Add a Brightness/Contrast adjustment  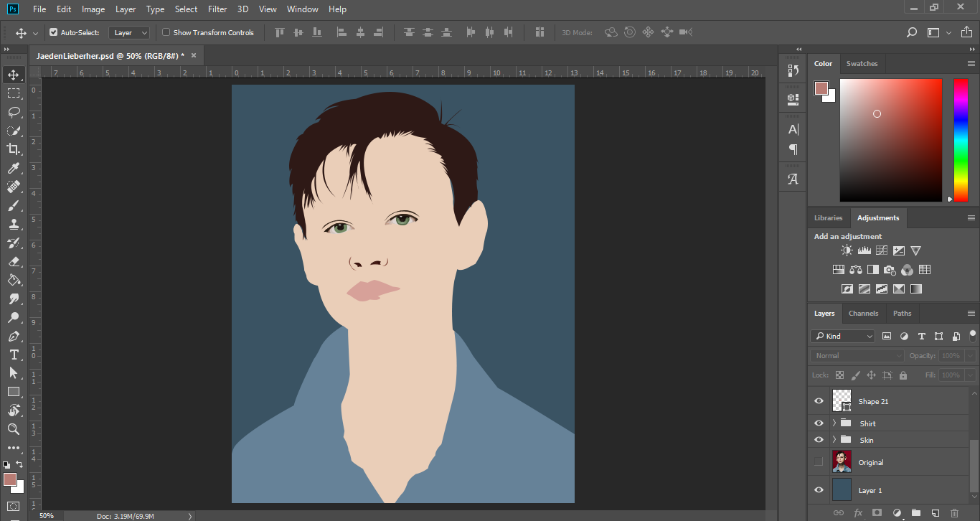click(847, 250)
